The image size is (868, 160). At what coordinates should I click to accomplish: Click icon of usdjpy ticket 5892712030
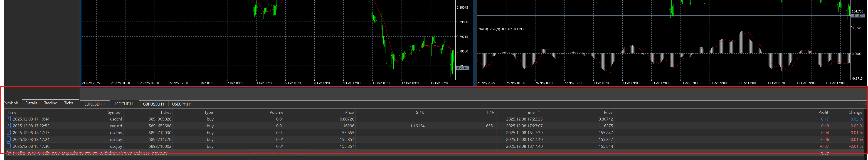click(x=9, y=132)
